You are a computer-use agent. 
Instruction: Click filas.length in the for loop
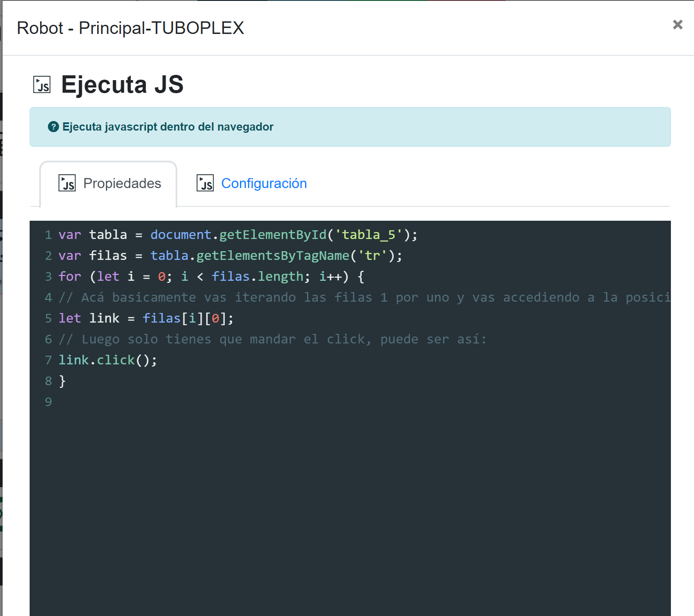pyautogui.click(x=257, y=276)
